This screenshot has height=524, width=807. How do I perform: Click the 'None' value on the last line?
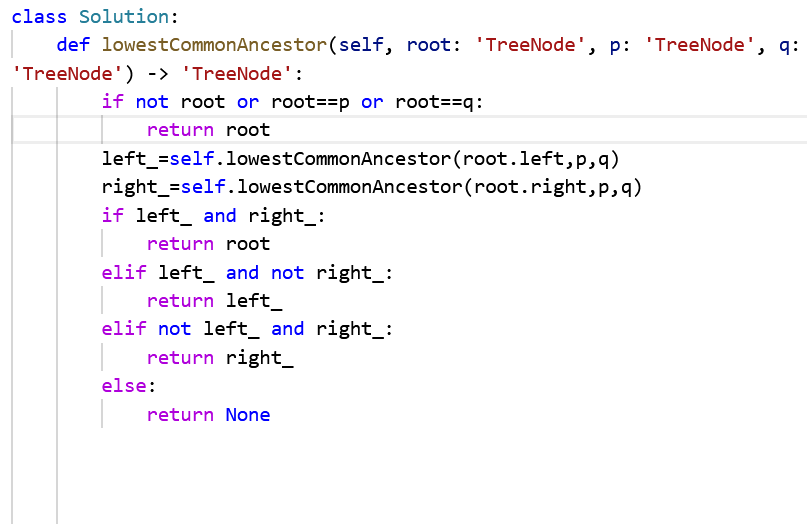pos(248,414)
